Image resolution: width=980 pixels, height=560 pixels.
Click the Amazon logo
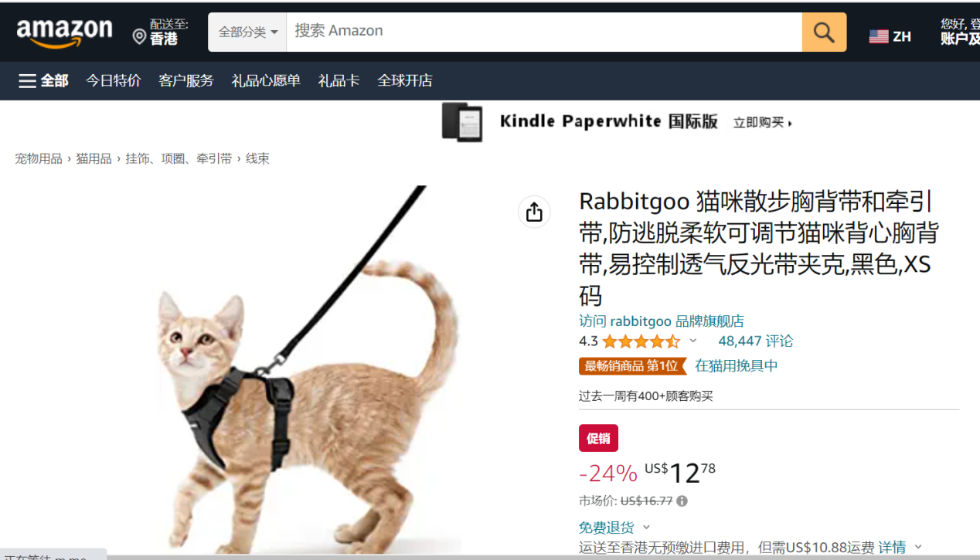pos(64,32)
